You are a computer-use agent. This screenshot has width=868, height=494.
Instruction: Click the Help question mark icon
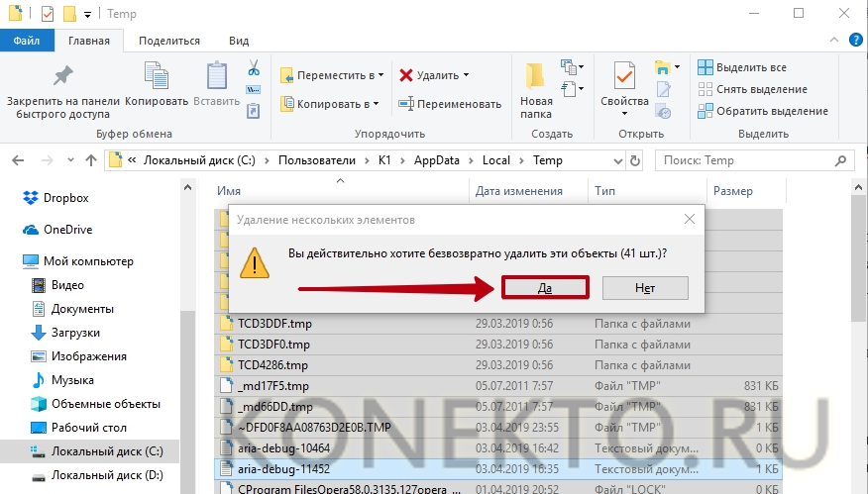tap(856, 40)
